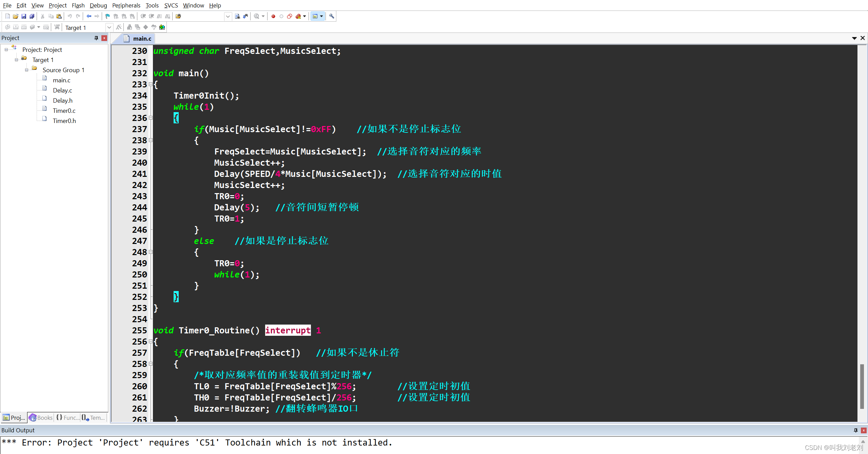Open the batch build dropdown arrow
Viewport: 868px width, 454px height.
pyautogui.click(x=38, y=27)
